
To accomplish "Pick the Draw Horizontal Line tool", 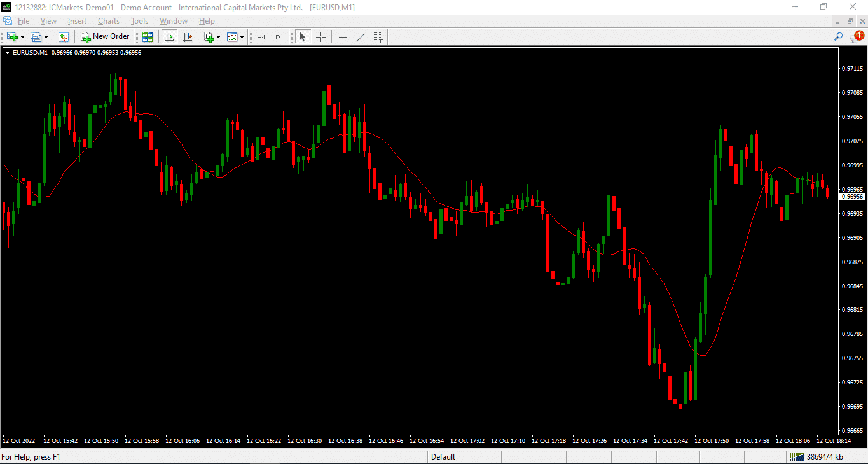I will coord(343,37).
